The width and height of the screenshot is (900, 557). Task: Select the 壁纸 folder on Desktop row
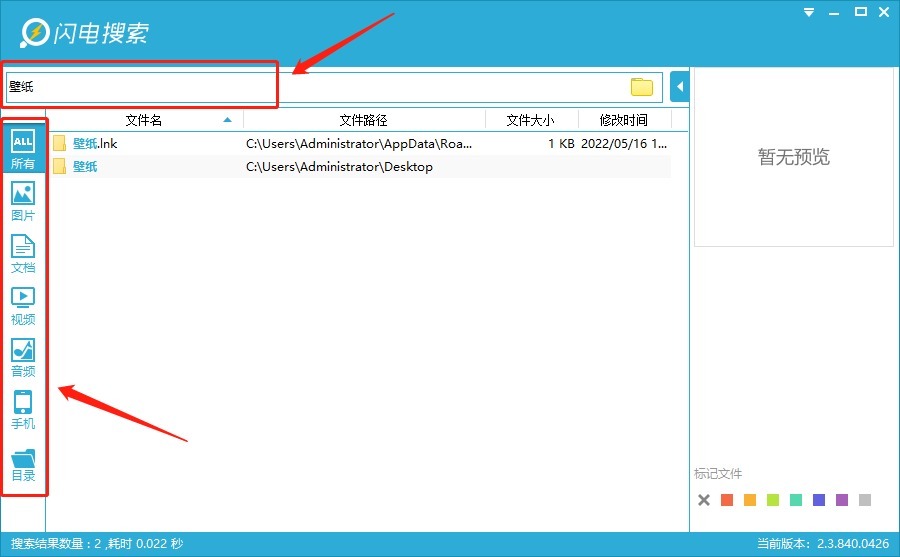pos(359,167)
